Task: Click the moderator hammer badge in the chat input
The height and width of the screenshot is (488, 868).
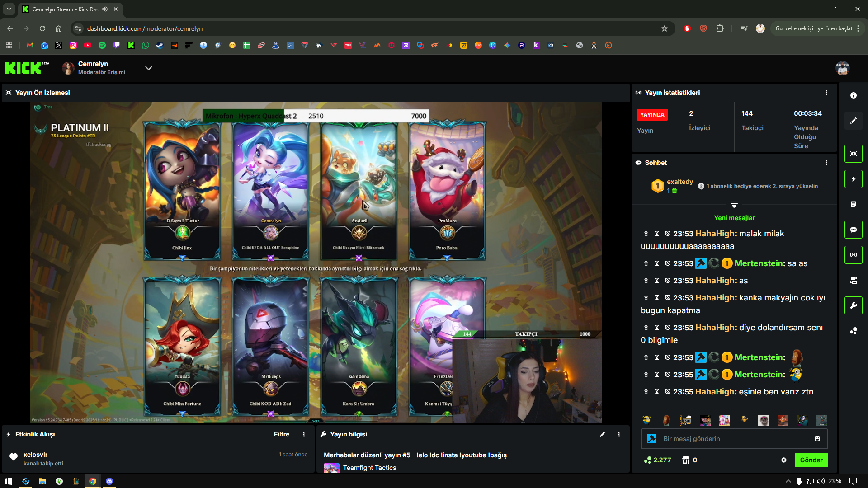Action: pyautogui.click(x=652, y=439)
